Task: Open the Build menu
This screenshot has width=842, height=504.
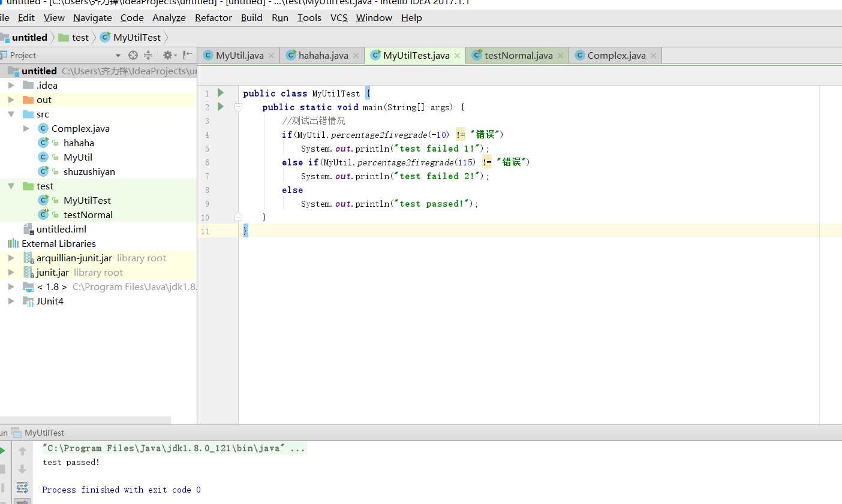Action: pyautogui.click(x=252, y=17)
